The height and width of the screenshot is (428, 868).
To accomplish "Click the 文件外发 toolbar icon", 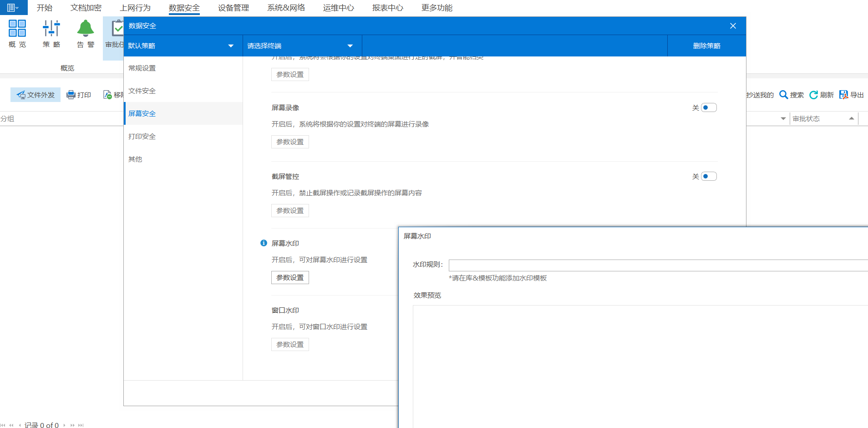I will point(21,95).
